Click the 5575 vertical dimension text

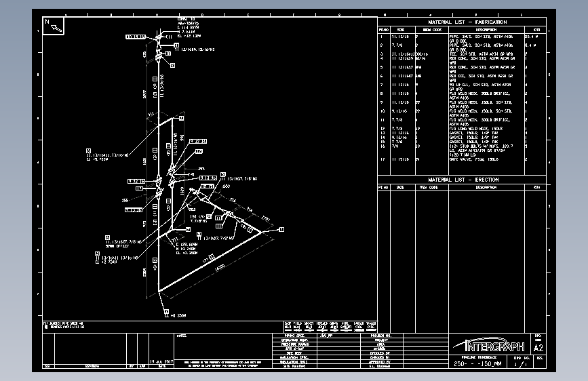point(144,94)
